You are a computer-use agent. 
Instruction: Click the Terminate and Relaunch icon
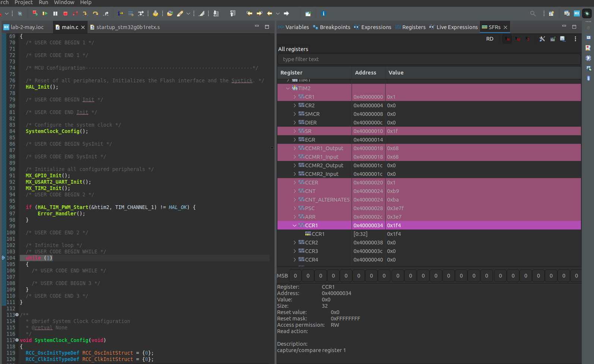coord(35,13)
